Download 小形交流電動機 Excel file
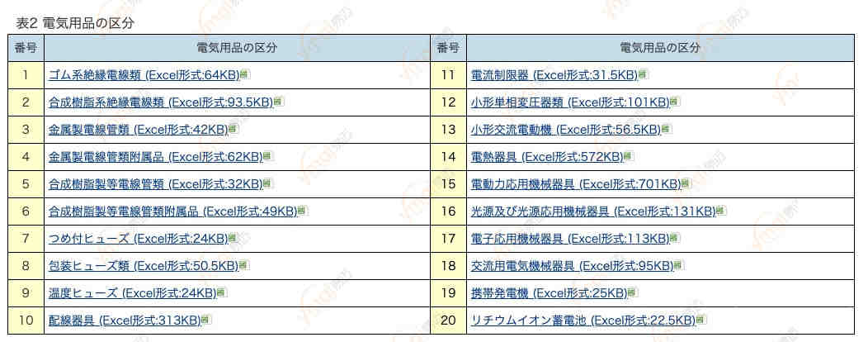 pyautogui.click(x=566, y=129)
